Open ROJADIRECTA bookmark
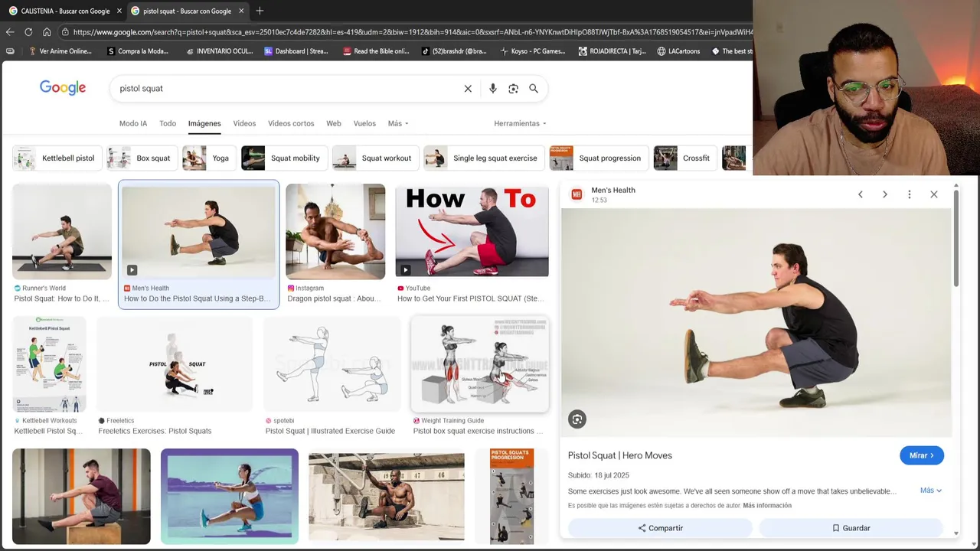Viewport: 980px width, 551px height. pyautogui.click(x=612, y=51)
